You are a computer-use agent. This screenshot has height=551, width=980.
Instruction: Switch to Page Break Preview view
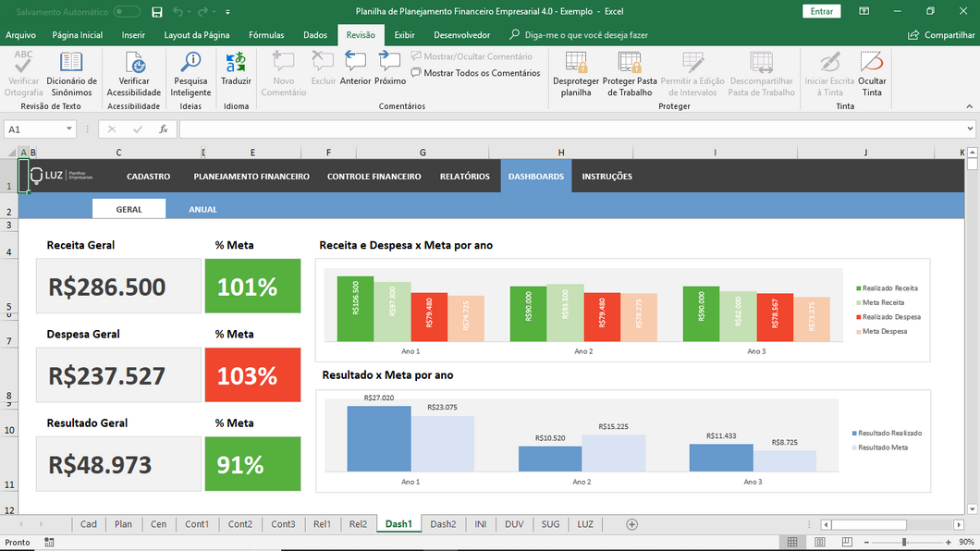(847, 542)
